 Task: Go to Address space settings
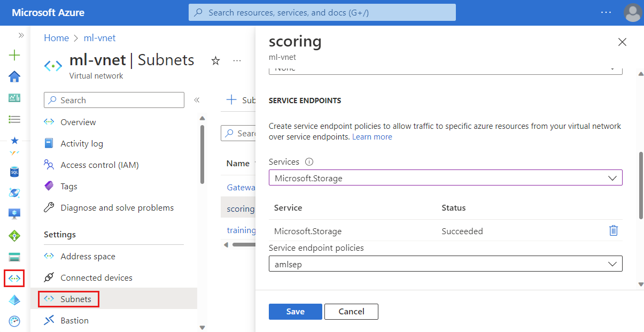tap(88, 256)
